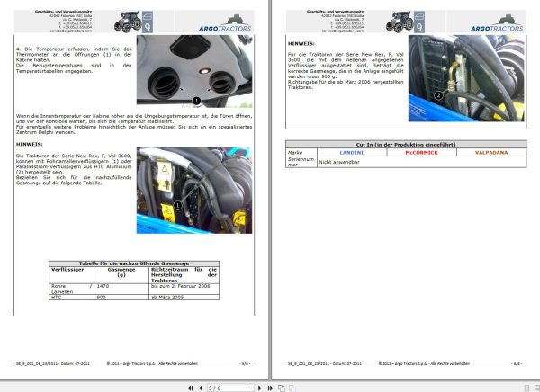This screenshot has height=392, width=540.
Task: Click the number 9 section badge on left page
Action: [148, 22]
